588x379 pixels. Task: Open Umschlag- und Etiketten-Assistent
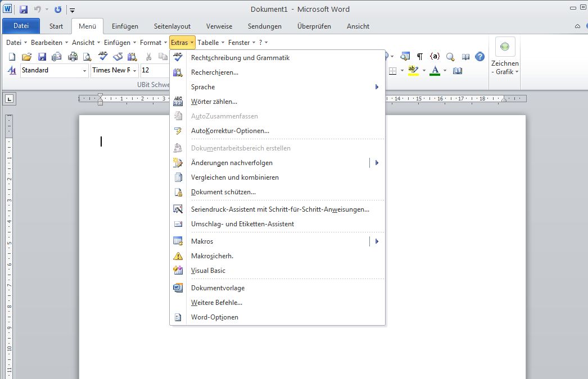tap(277, 224)
